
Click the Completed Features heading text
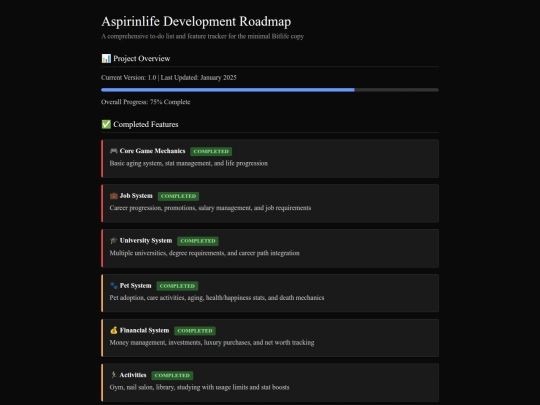[146, 124]
